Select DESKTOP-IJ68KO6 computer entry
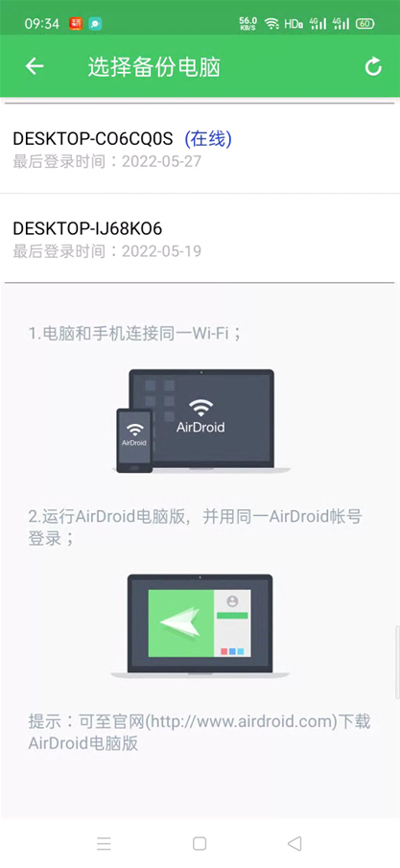 click(x=200, y=239)
